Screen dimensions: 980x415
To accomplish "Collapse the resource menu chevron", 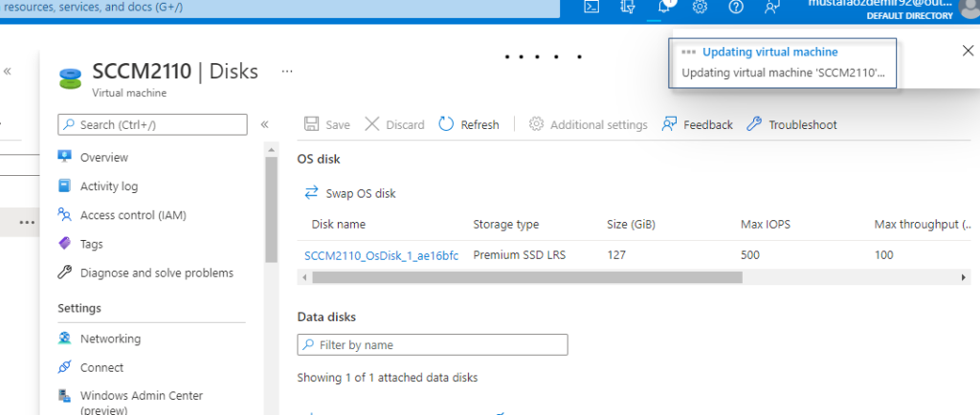I will (x=264, y=124).
